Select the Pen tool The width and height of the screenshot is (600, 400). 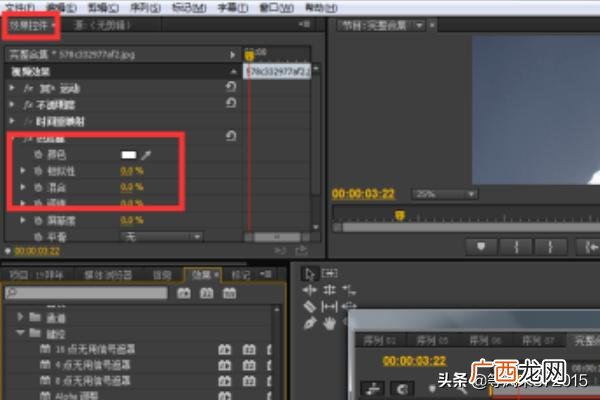pos(310,323)
